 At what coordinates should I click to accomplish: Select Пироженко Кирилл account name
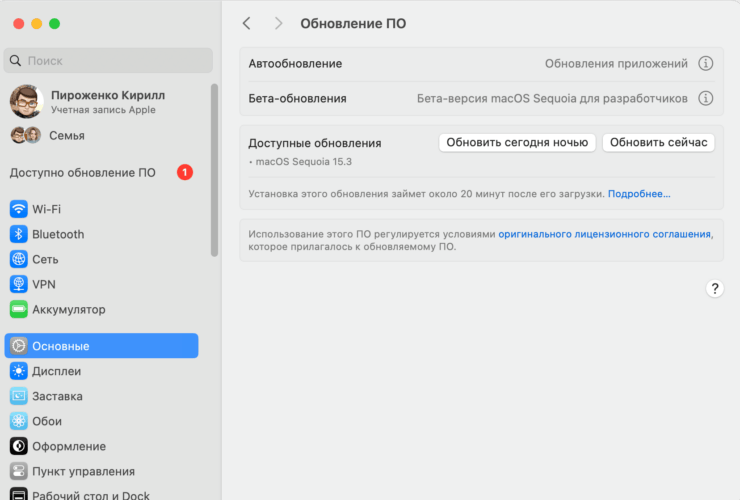108,95
